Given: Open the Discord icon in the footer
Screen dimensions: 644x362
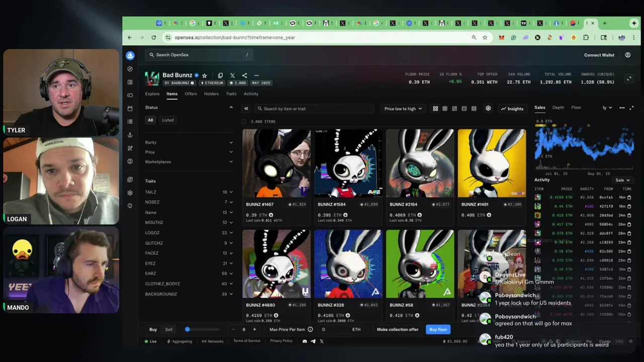Looking at the screenshot, I should [304, 341].
